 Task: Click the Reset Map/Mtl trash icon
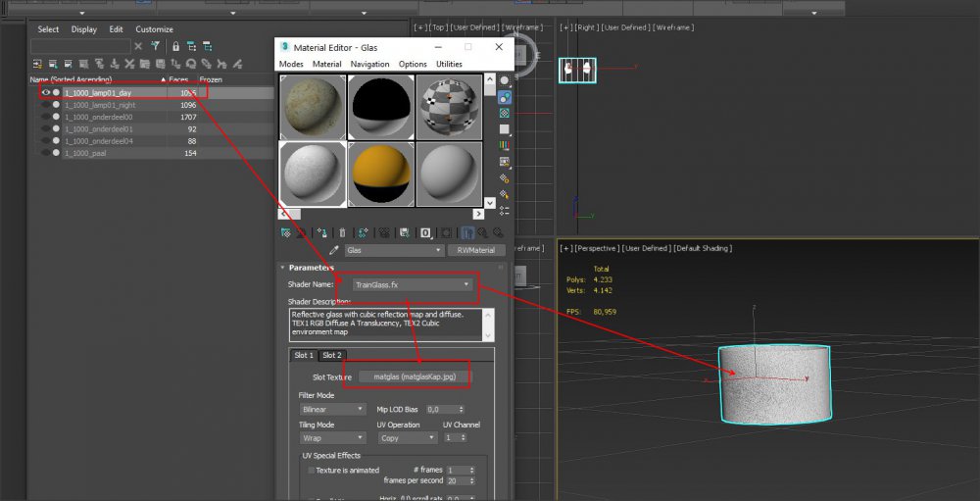tap(342, 232)
